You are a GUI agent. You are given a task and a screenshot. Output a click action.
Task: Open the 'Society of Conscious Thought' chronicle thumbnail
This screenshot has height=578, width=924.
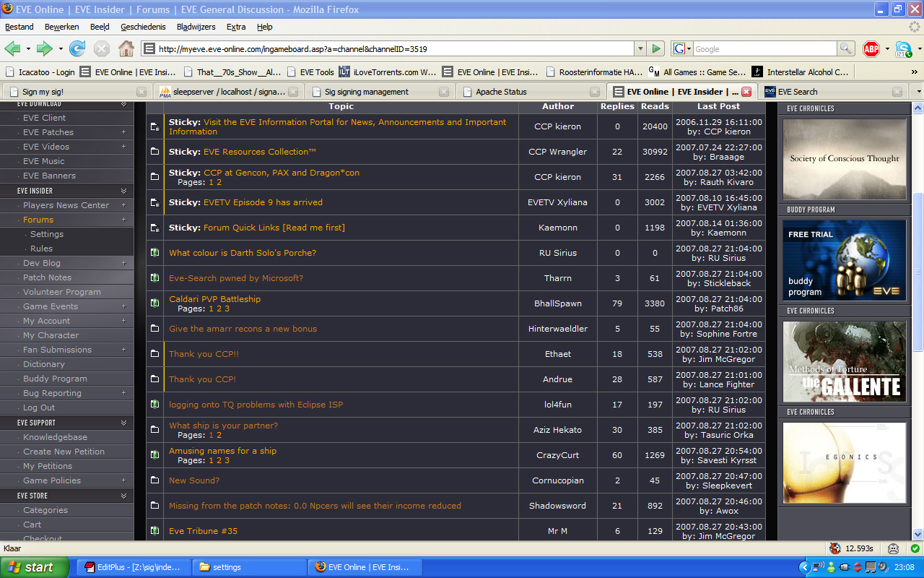[844, 159]
